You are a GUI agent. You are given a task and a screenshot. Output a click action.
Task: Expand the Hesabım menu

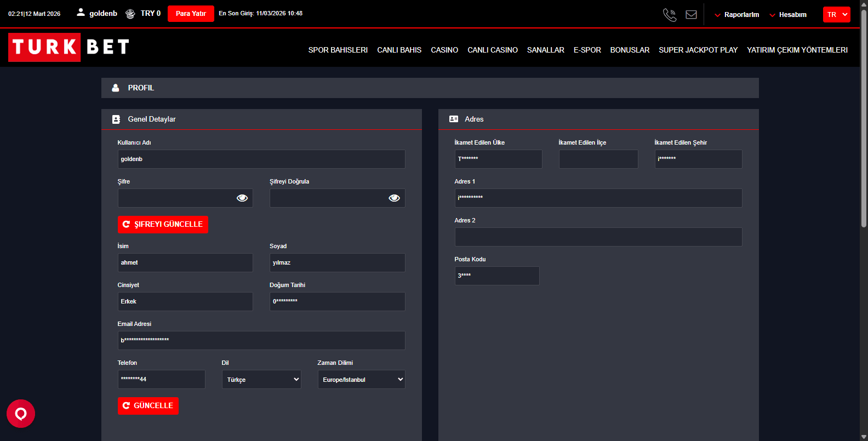point(788,15)
